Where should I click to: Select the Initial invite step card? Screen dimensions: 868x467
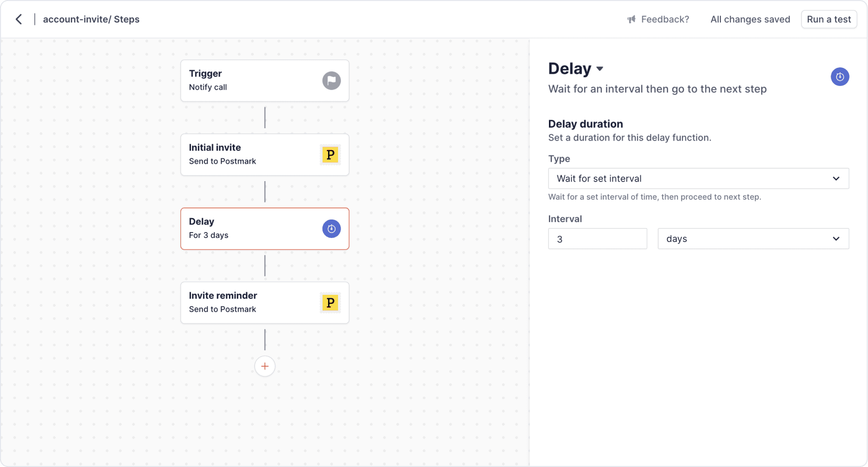pos(249,155)
